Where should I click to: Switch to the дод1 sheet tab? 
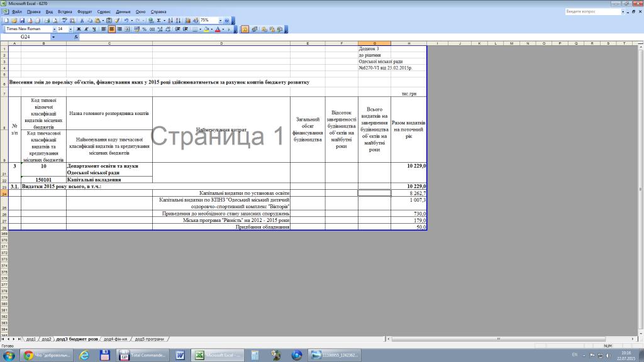click(x=31, y=339)
